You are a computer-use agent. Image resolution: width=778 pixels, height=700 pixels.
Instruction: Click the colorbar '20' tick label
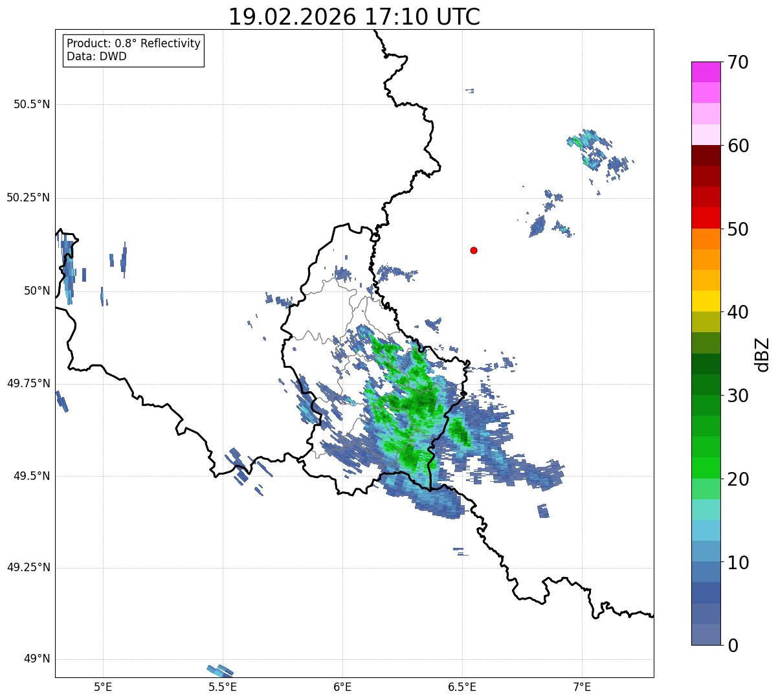coord(738,479)
